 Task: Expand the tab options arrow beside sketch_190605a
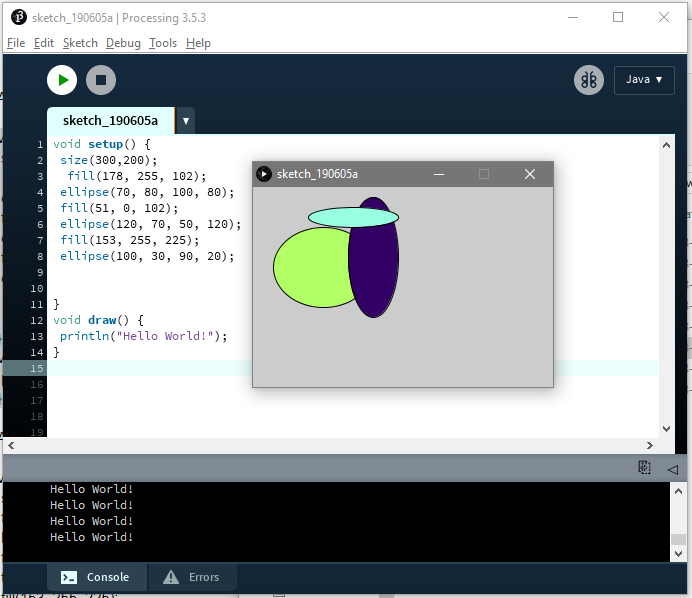tap(186, 120)
